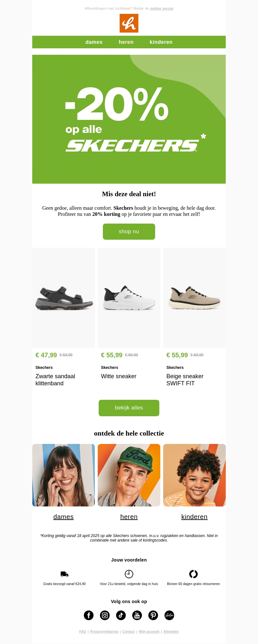Open the Facebook social icon
This screenshot has width=258, height=644.
pyautogui.click(x=89, y=615)
